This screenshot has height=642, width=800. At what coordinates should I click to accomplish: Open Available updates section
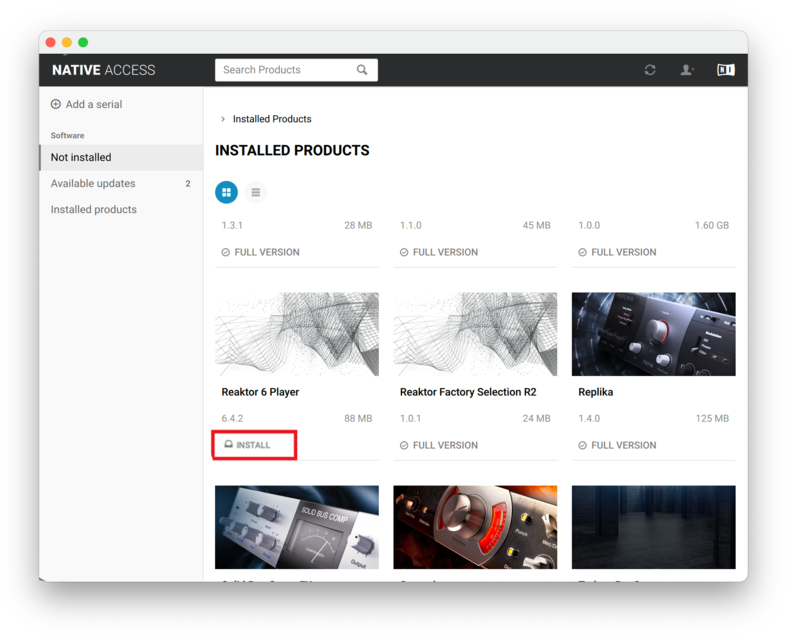pyautogui.click(x=93, y=183)
